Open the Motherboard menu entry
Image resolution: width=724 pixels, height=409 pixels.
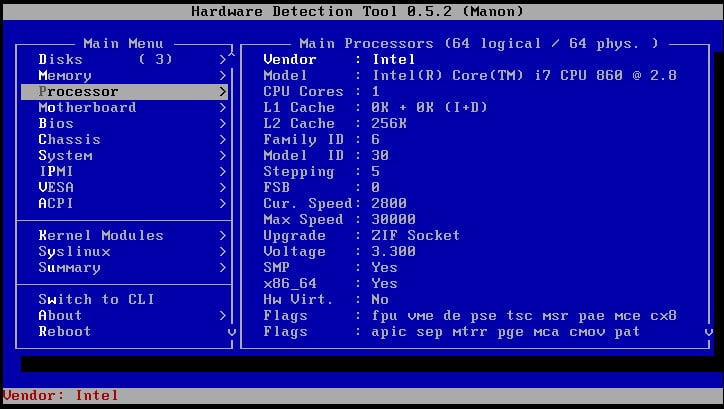pyautogui.click(x=124, y=108)
